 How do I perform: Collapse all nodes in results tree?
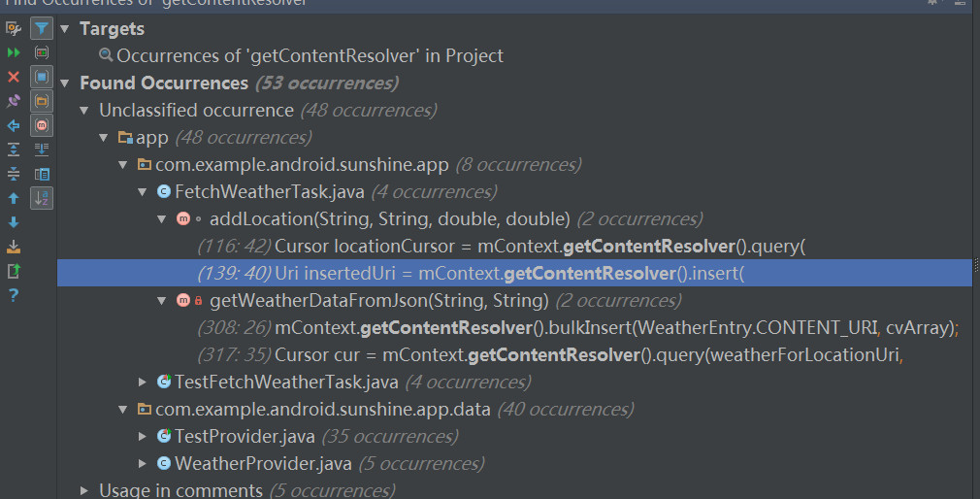click(x=14, y=174)
